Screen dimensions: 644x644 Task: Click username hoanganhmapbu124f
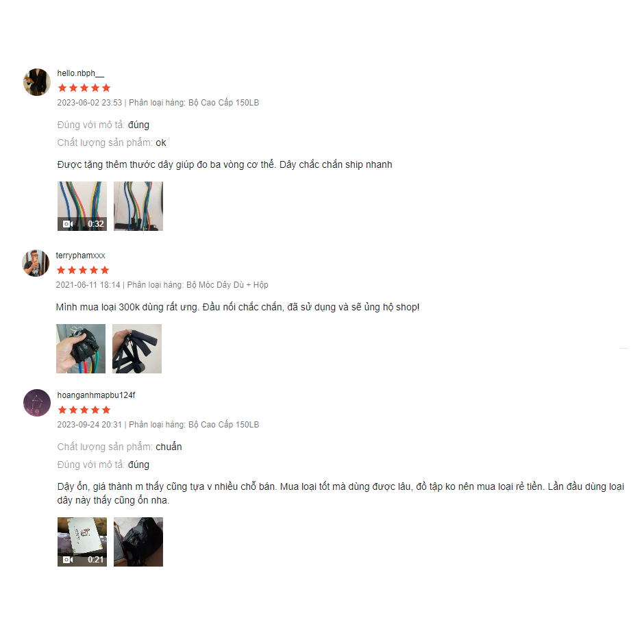tap(96, 395)
